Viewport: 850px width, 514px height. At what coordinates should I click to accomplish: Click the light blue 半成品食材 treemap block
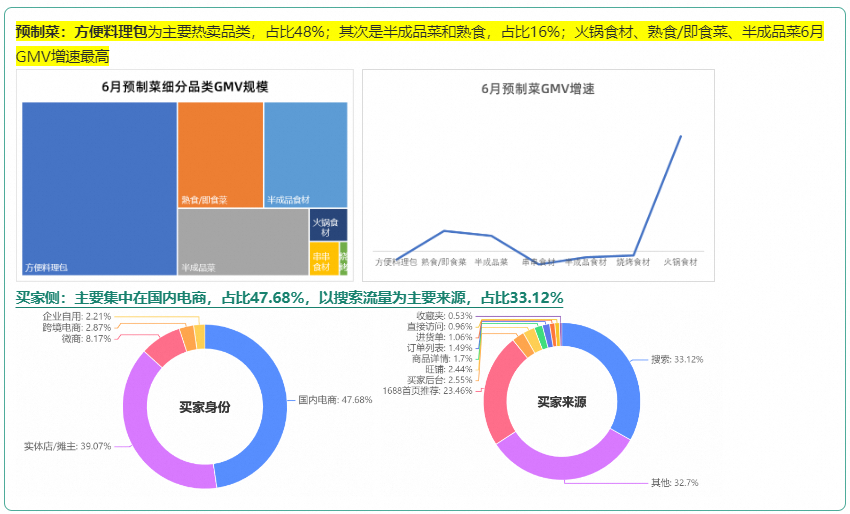pos(305,154)
